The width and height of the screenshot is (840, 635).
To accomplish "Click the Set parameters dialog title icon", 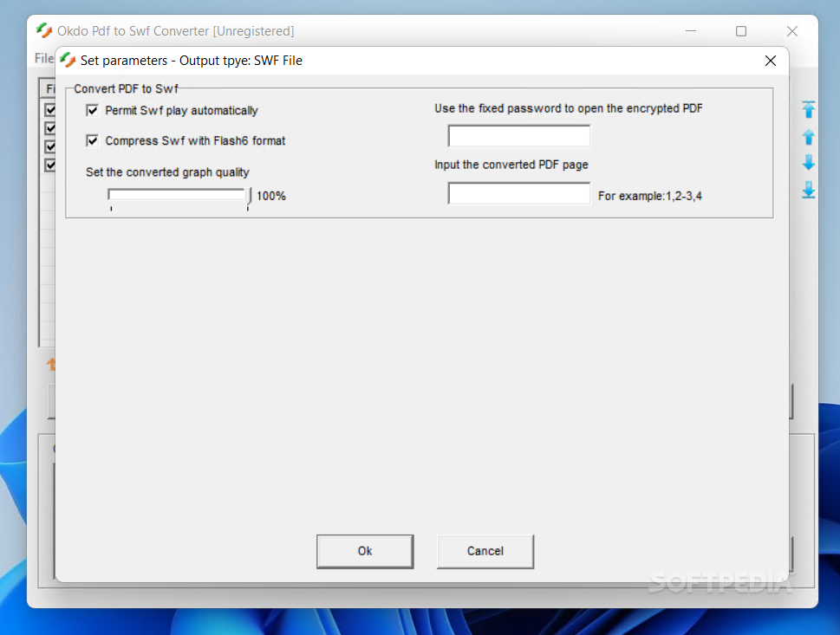I will coord(68,60).
